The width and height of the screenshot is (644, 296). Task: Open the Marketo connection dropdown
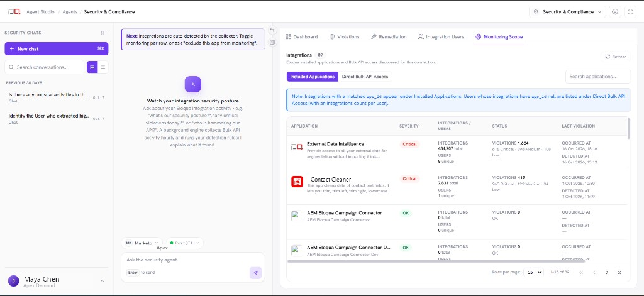142,243
